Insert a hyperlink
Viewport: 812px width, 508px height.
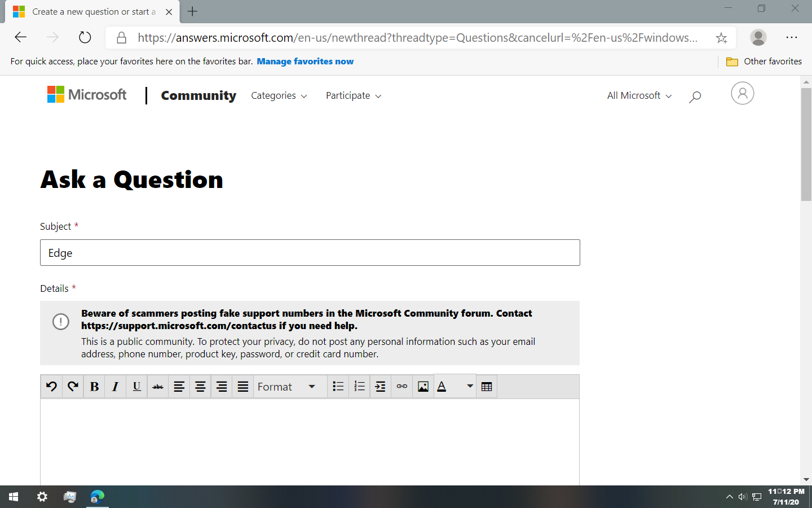[x=402, y=387]
